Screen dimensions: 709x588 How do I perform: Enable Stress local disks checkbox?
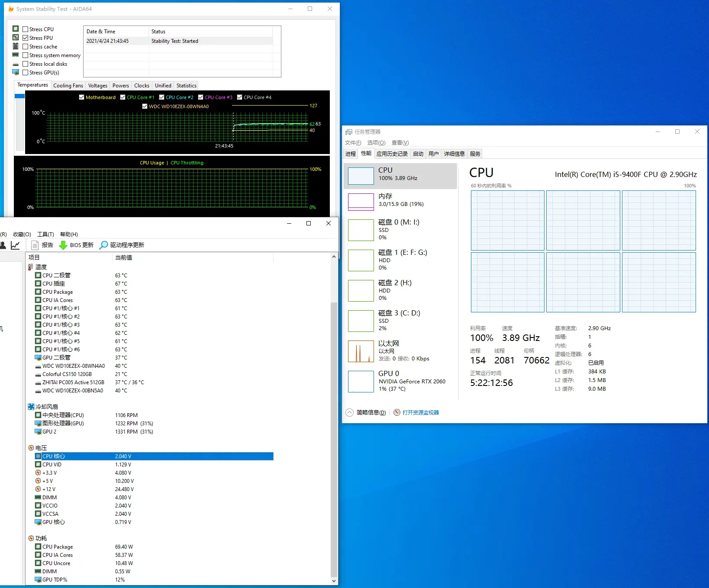(x=26, y=64)
